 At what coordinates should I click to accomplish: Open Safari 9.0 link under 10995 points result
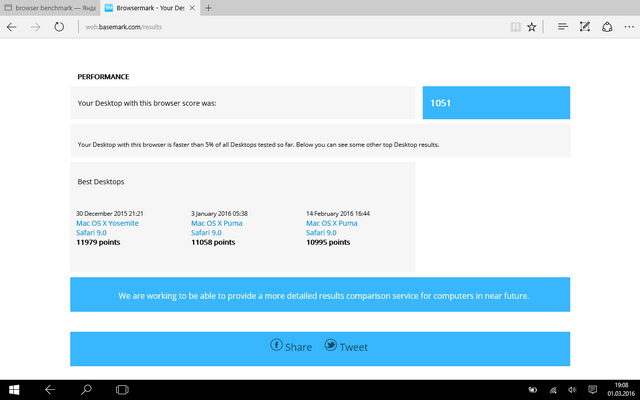322,233
